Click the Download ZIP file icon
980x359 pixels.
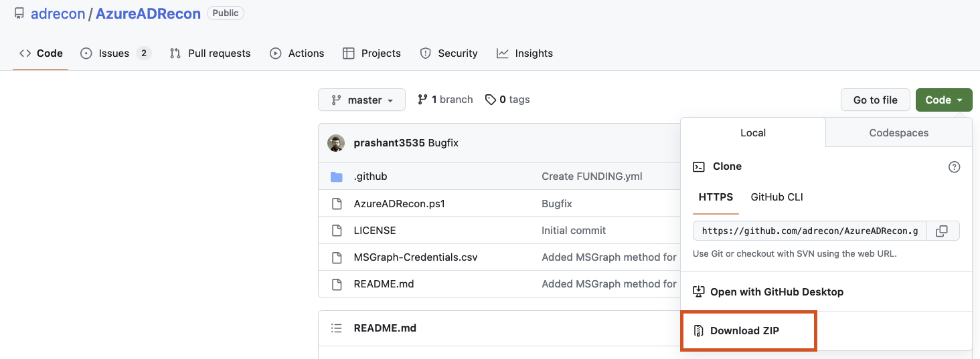click(x=698, y=331)
